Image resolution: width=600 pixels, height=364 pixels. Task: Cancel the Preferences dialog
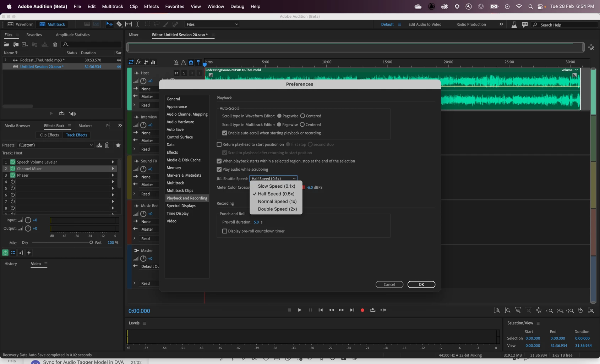coord(389,285)
